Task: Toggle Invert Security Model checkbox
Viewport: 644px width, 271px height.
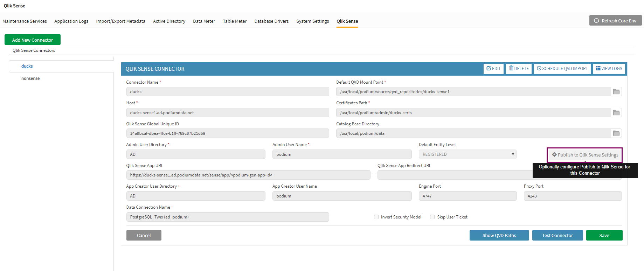Action: coord(376,217)
